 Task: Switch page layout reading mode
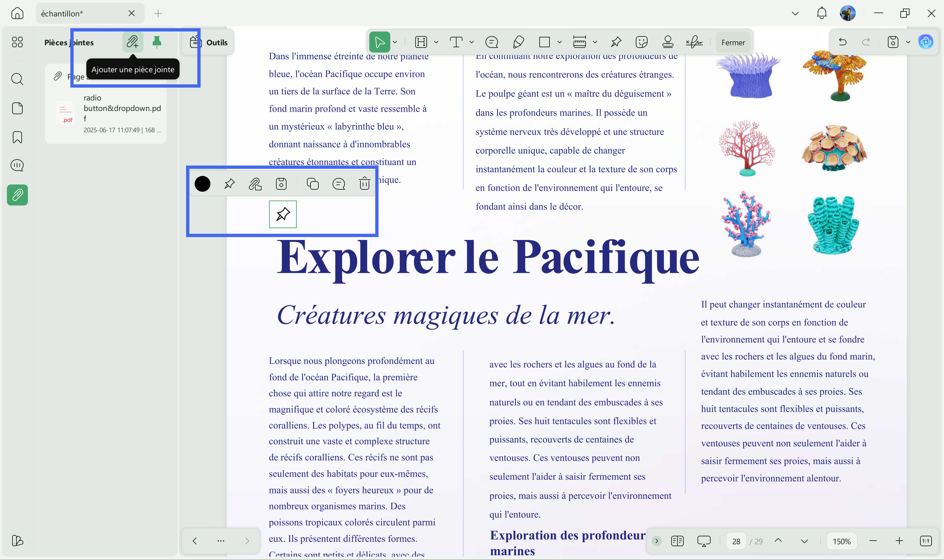[677, 541]
